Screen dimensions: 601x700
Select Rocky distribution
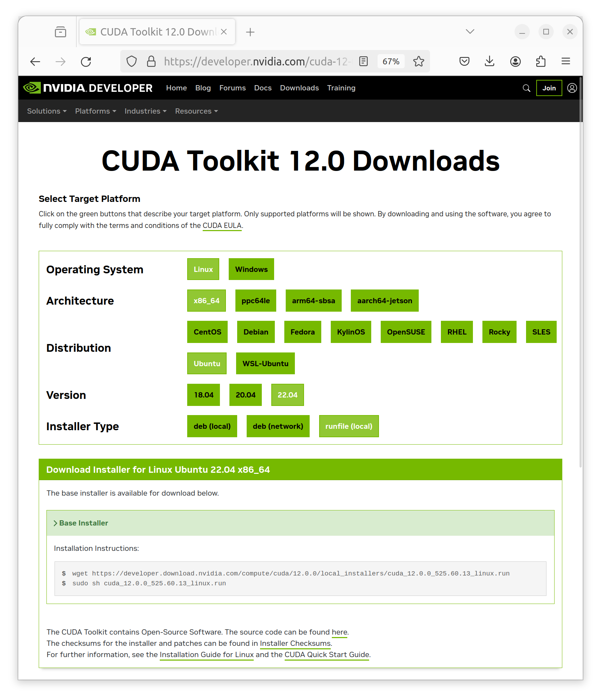pos(499,332)
